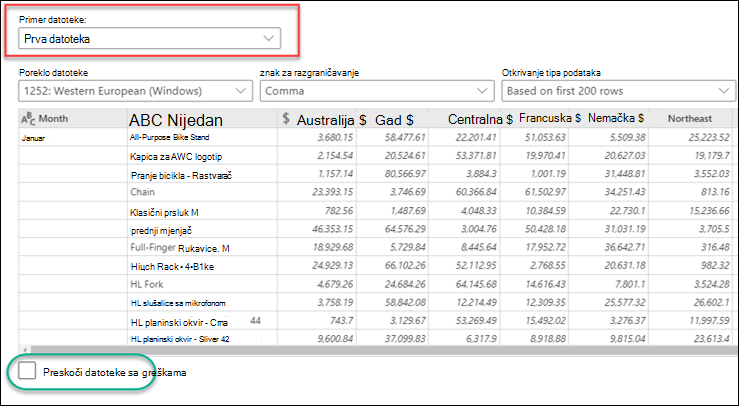Click the value 60,366.84 in the table
The height and width of the screenshot is (406, 739).
(476, 192)
